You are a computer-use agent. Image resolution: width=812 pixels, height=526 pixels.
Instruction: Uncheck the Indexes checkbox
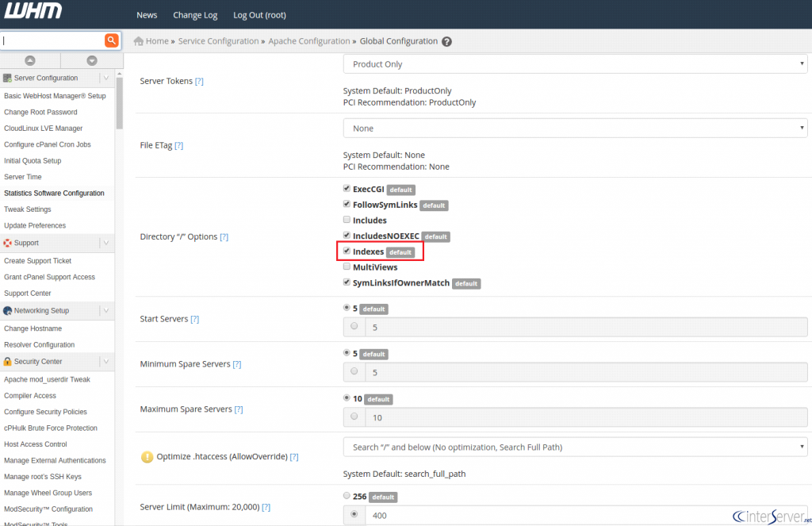tap(347, 251)
